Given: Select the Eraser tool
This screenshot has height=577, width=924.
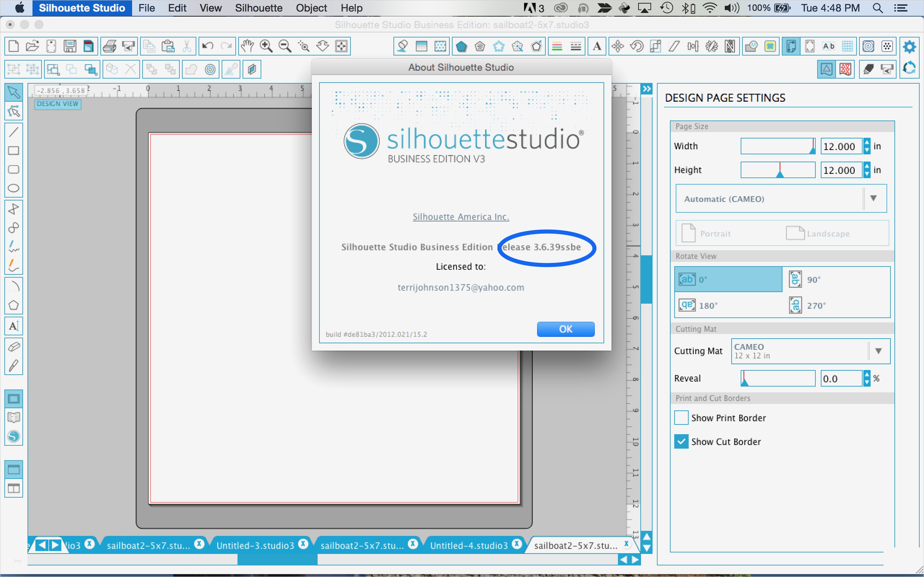Looking at the screenshot, I should (x=13, y=347).
